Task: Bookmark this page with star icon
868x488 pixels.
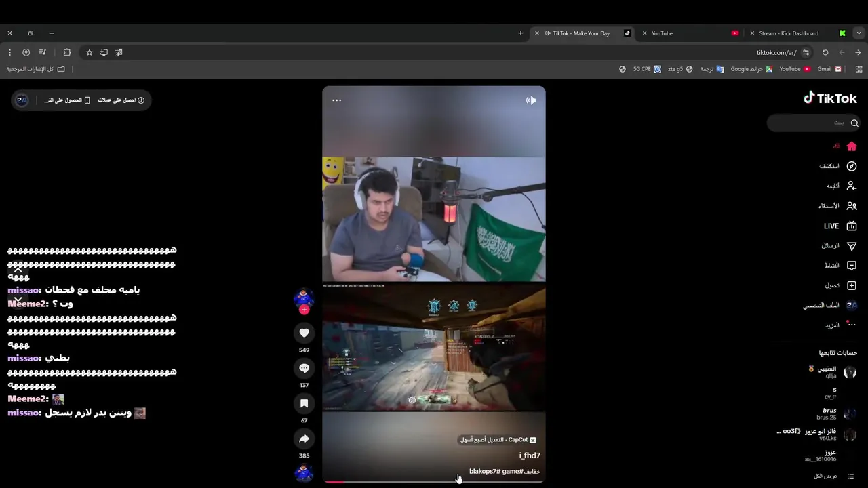Action: tap(89, 52)
